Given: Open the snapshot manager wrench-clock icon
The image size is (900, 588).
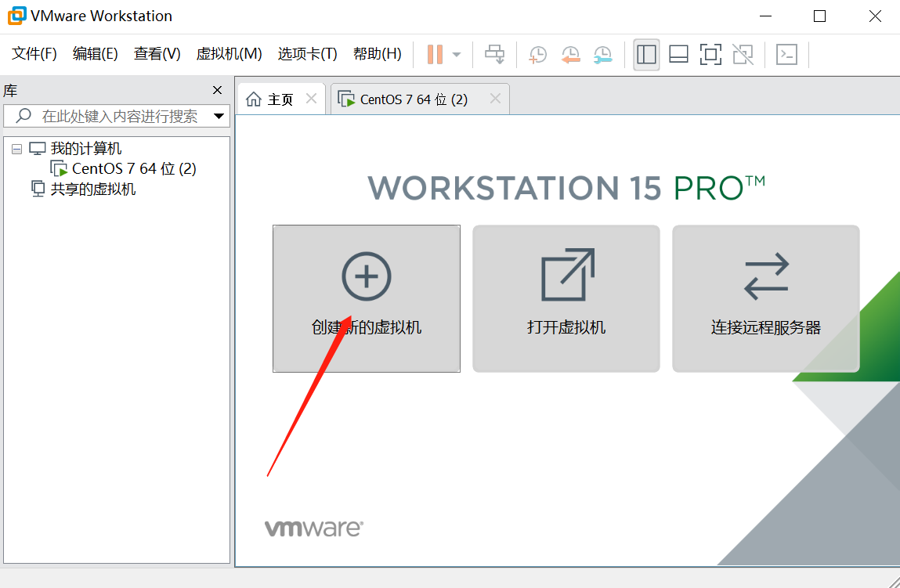Looking at the screenshot, I should tap(602, 55).
